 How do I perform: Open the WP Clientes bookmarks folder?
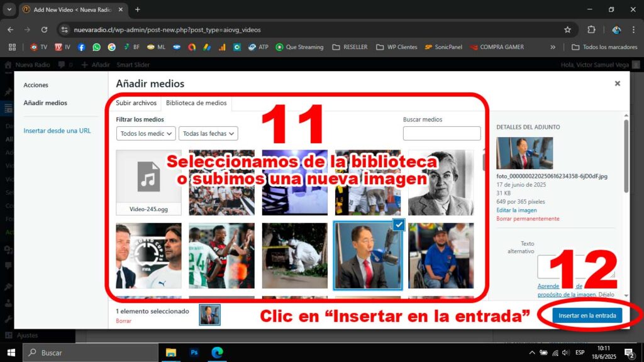[396, 47]
